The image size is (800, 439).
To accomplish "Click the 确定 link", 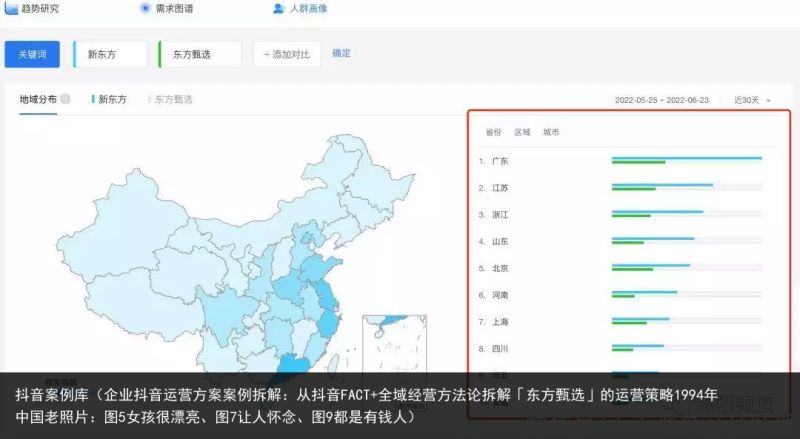I will (x=341, y=53).
